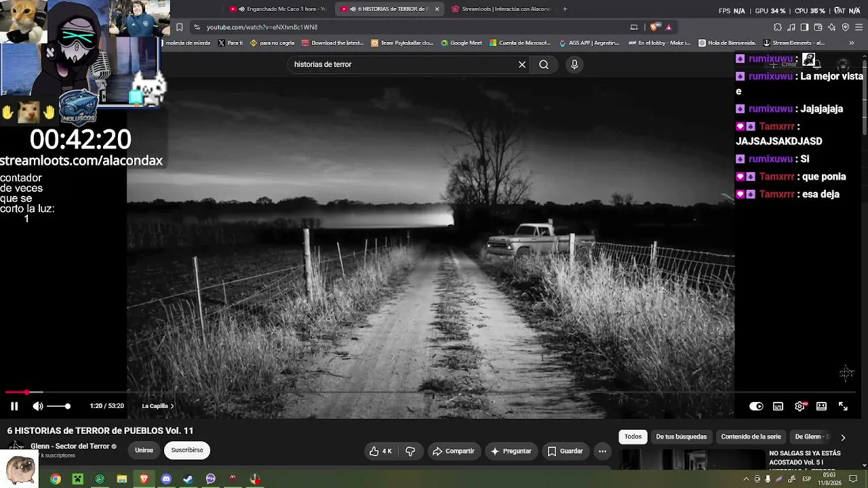Open Brave Rewards triangle icon
This screenshot has height=488, width=868.
(x=669, y=27)
